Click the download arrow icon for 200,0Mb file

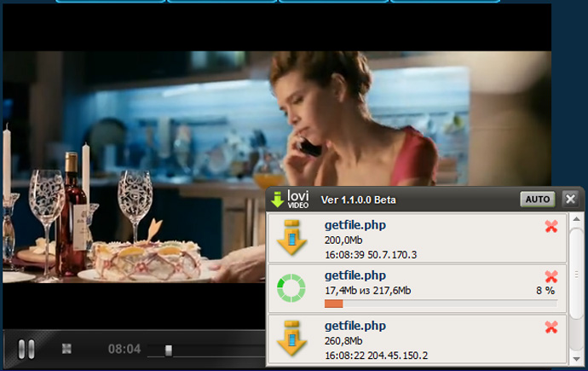point(291,238)
